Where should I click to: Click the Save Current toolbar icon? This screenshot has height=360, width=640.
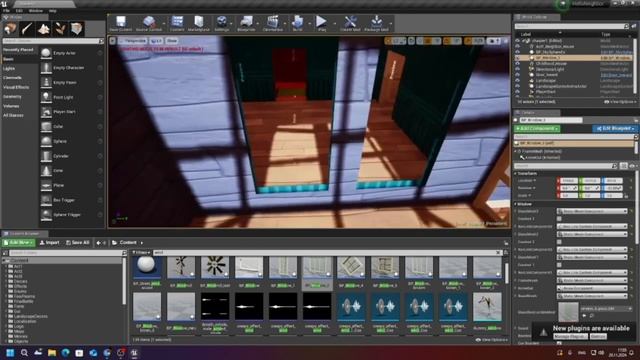pos(120,23)
